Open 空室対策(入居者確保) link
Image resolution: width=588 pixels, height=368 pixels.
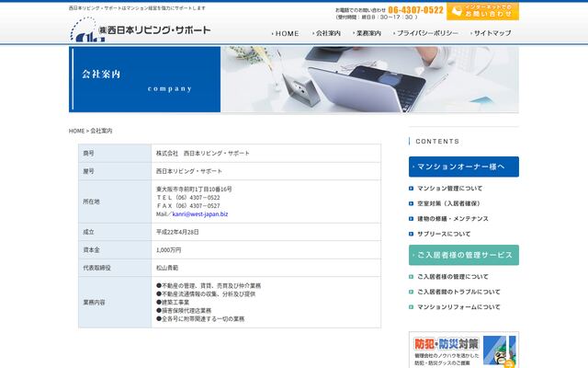click(x=448, y=203)
